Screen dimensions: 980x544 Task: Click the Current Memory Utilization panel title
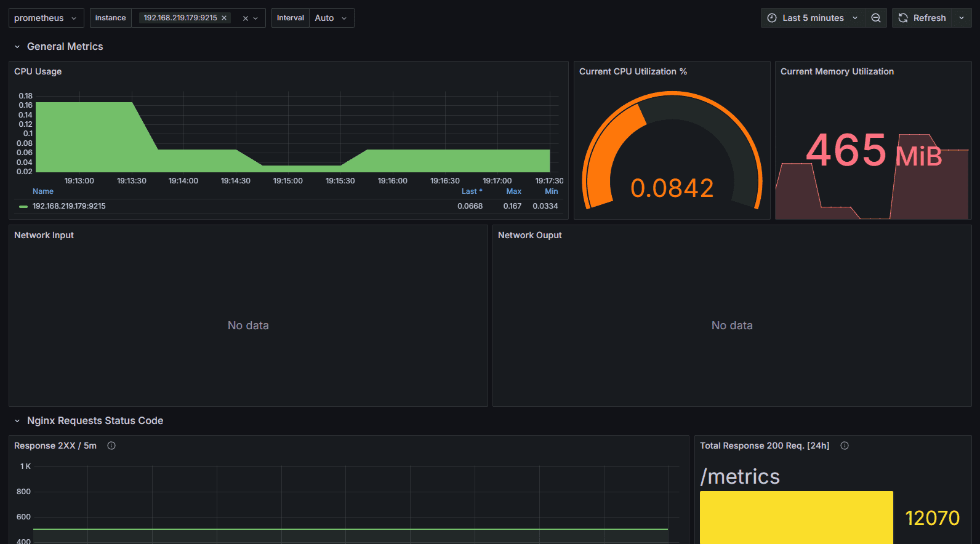(837, 71)
